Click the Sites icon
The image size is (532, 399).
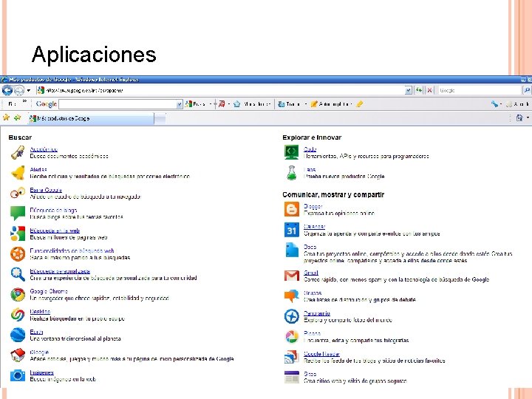291,377
